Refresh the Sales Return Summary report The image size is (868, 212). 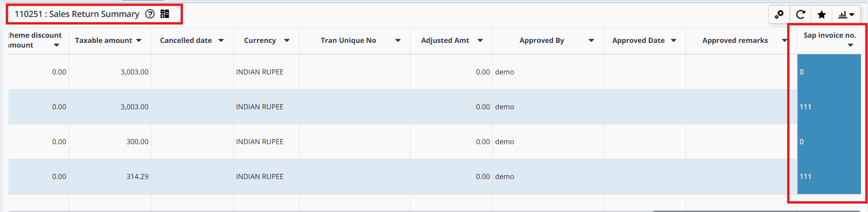800,15
